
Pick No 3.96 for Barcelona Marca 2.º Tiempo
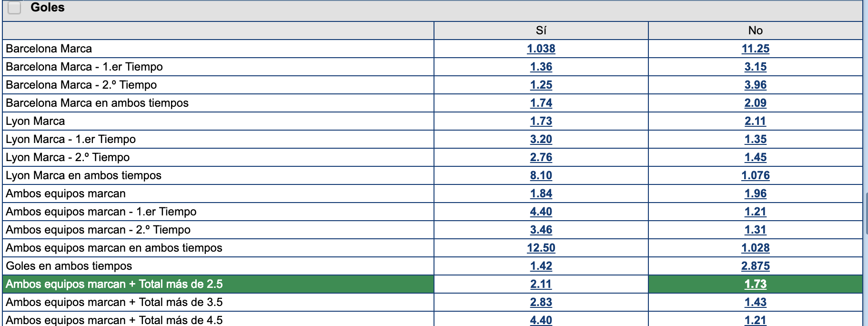755,85
